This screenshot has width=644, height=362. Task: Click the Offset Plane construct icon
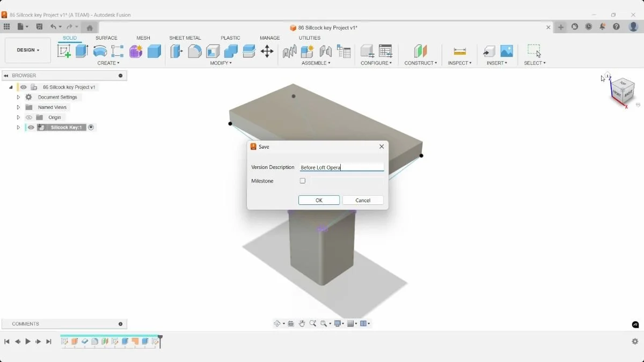[x=420, y=51]
